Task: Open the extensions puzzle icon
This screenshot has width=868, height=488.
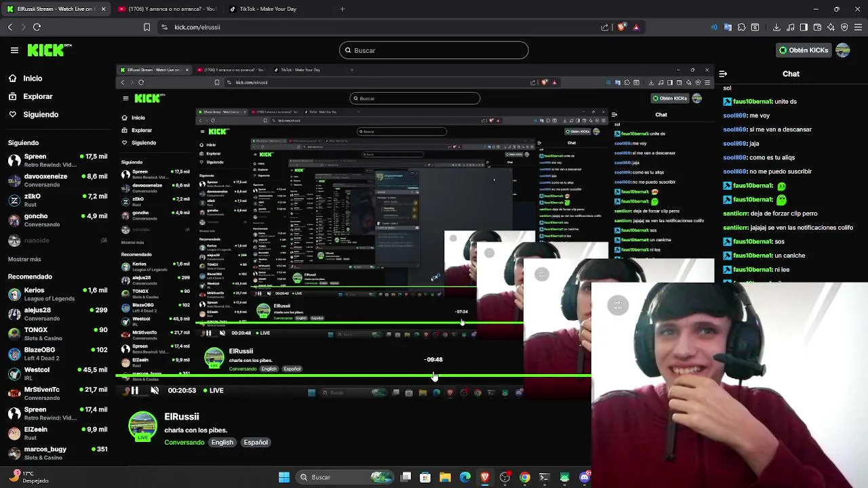Action: coord(741,27)
